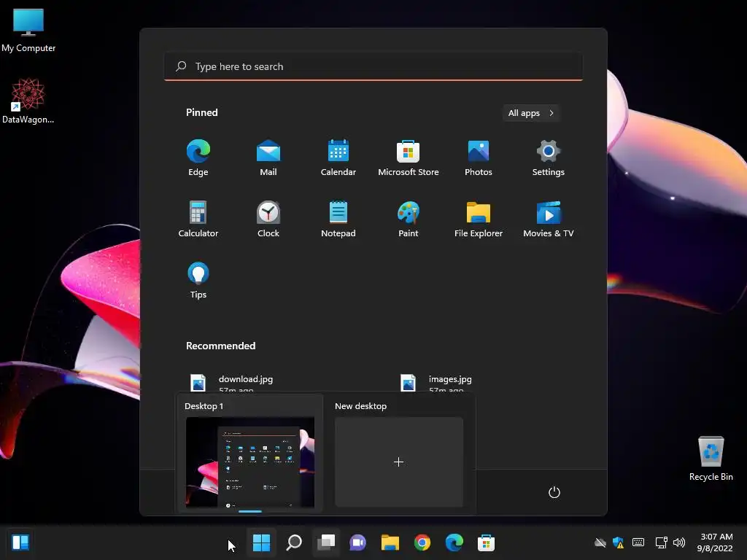This screenshot has width=747, height=560.
Task: Open the Calculator app
Action: click(198, 219)
